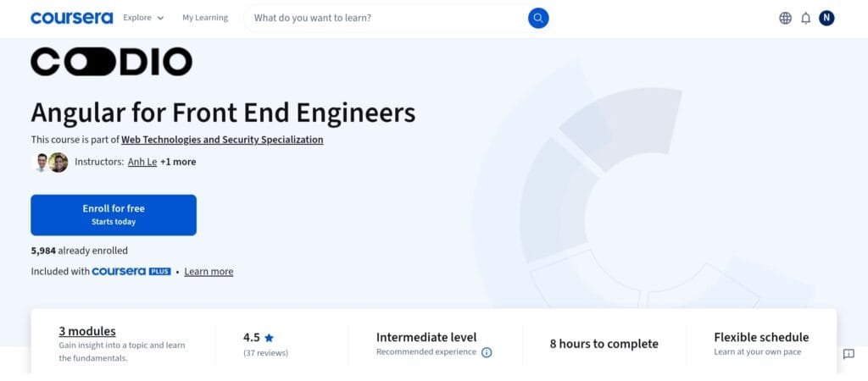Click the Codio partner logo
This screenshot has height=381, width=868.
[111, 62]
